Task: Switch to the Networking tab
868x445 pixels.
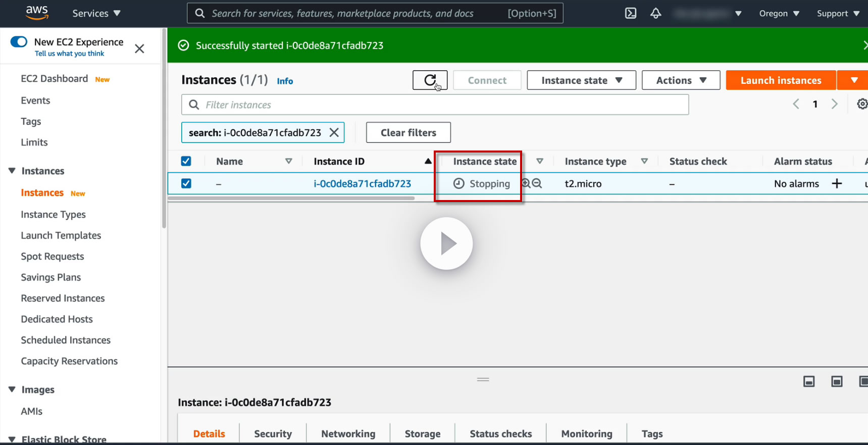Action: (x=348, y=434)
